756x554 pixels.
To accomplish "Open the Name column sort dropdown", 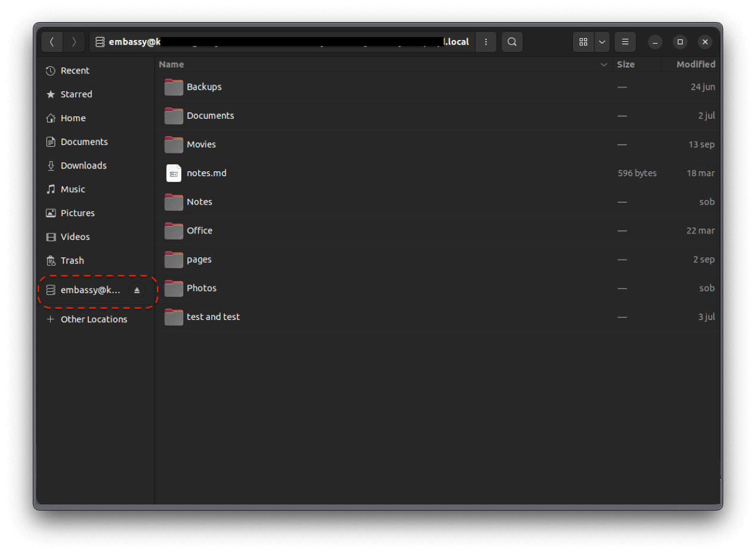I will (x=603, y=64).
